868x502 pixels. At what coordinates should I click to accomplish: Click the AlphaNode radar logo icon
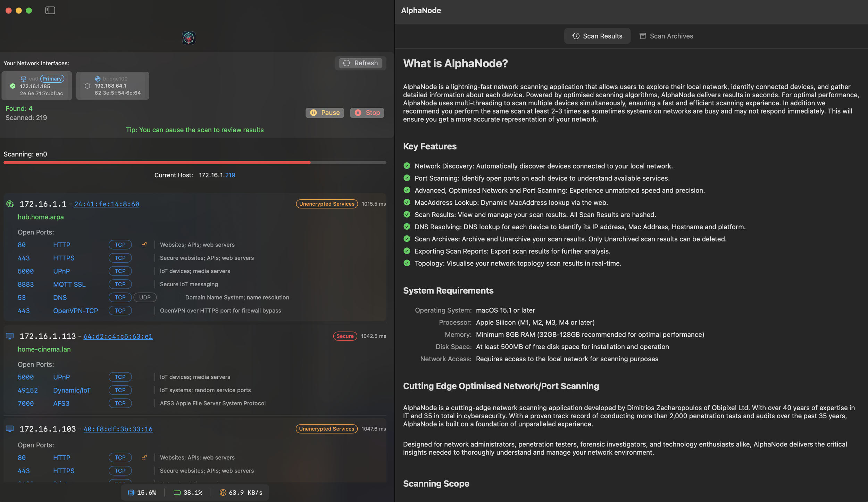click(x=189, y=38)
